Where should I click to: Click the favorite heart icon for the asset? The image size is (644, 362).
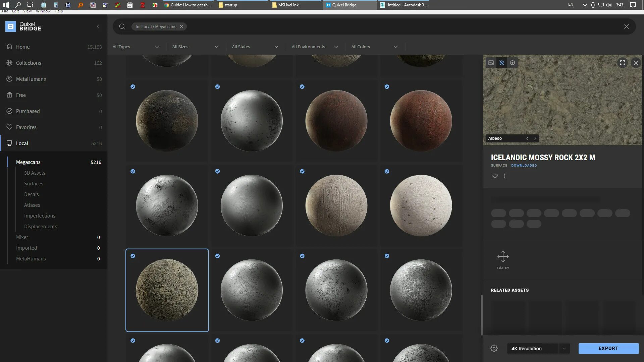[495, 176]
